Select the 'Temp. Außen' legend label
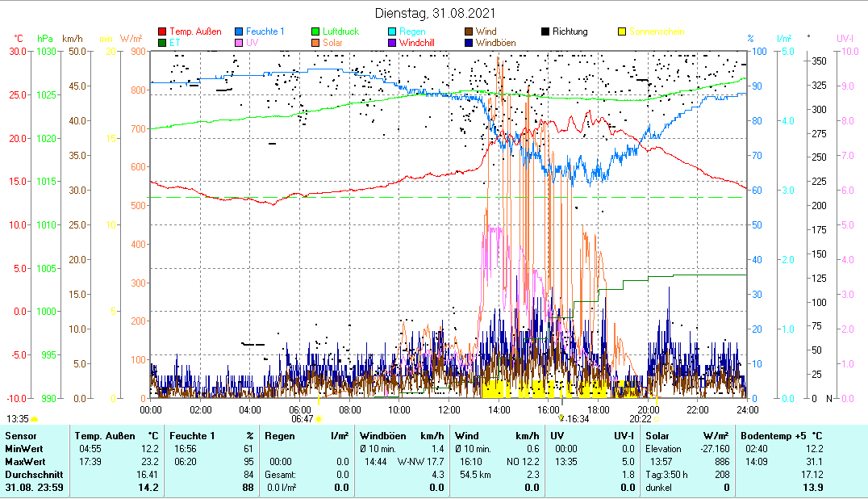Image resolution: width=868 pixels, height=499 pixels. [195, 31]
